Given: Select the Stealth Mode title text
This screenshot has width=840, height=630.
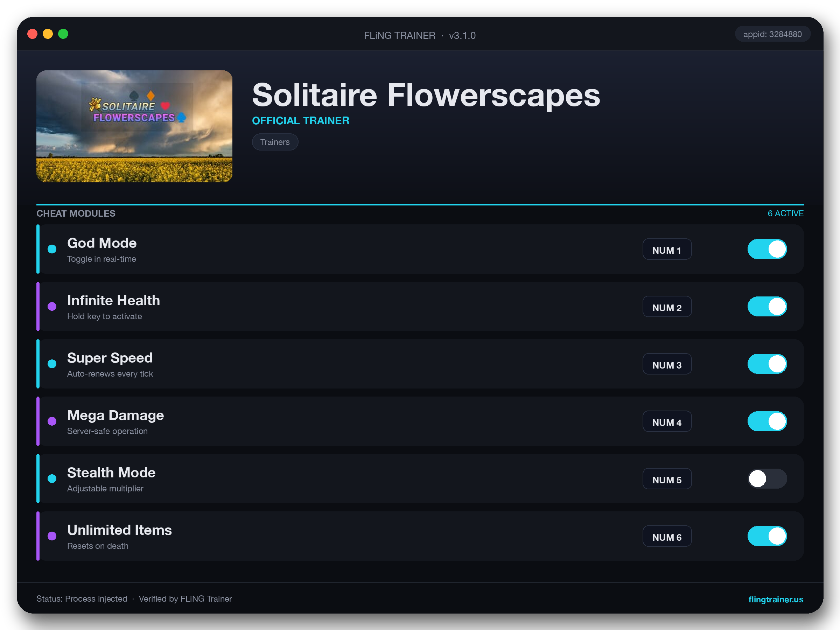Looking at the screenshot, I should tap(111, 473).
